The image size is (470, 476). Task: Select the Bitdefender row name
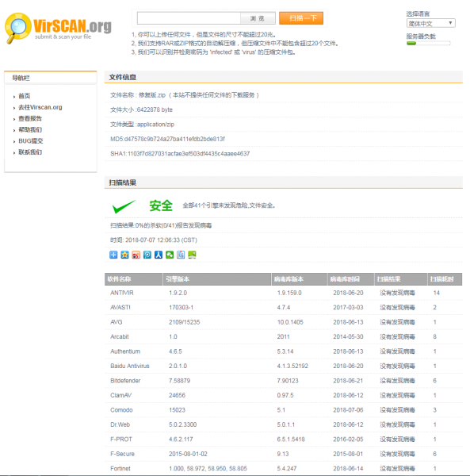click(x=125, y=381)
